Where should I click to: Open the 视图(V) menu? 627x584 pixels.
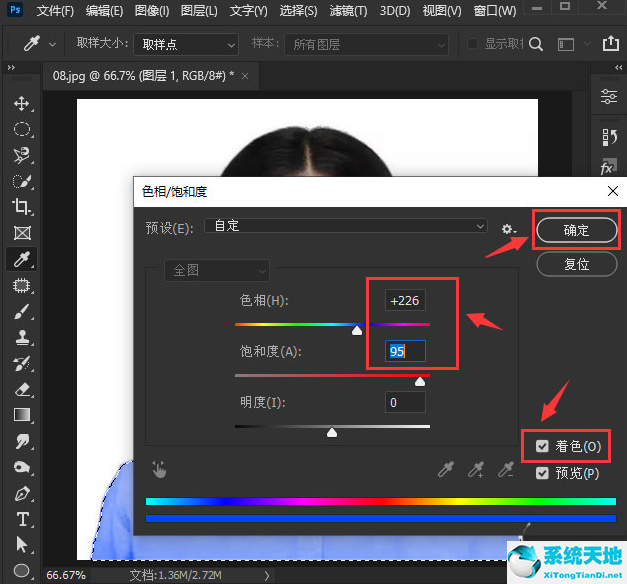coord(441,11)
